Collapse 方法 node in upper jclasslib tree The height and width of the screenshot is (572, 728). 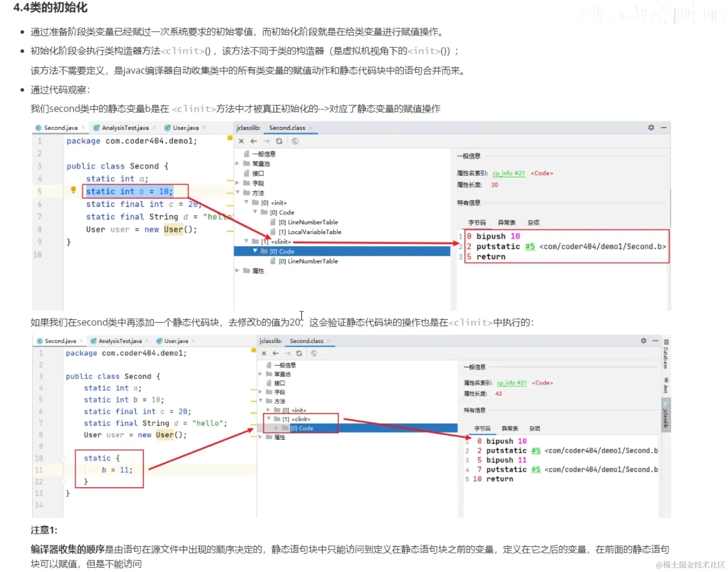(x=237, y=192)
